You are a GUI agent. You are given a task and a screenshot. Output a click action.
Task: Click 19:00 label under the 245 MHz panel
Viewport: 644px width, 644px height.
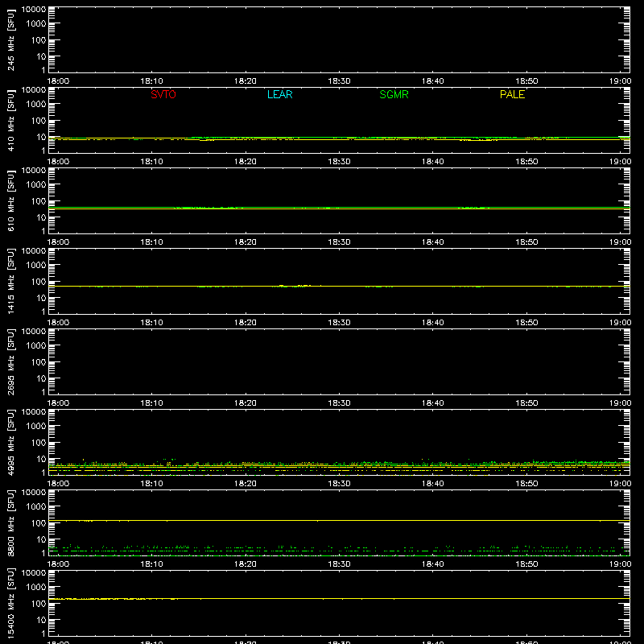point(620,81)
